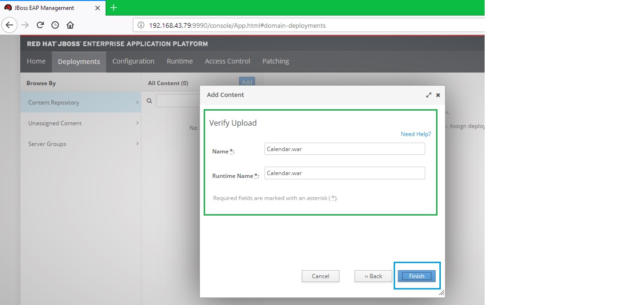Image resolution: width=644 pixels, height=305 pixels.
Task: Click the browser home icon
Action: pyautogui.click(x=70, y=25)
